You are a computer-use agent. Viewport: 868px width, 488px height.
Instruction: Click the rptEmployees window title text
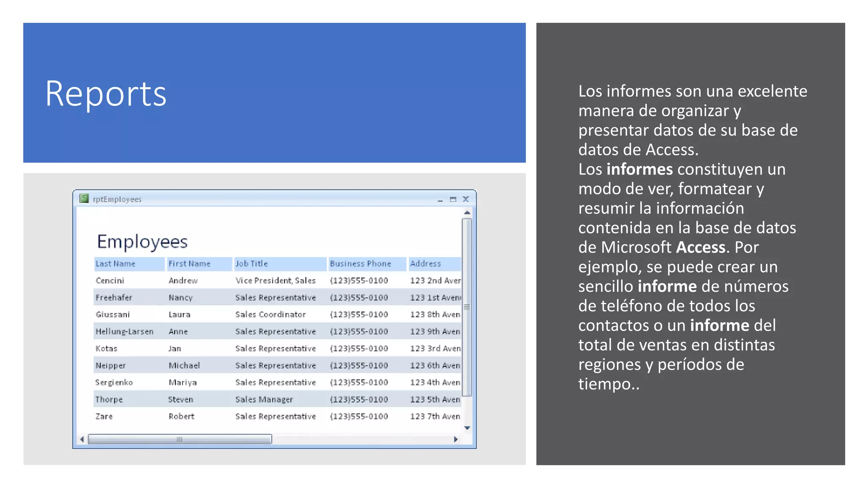117,199
